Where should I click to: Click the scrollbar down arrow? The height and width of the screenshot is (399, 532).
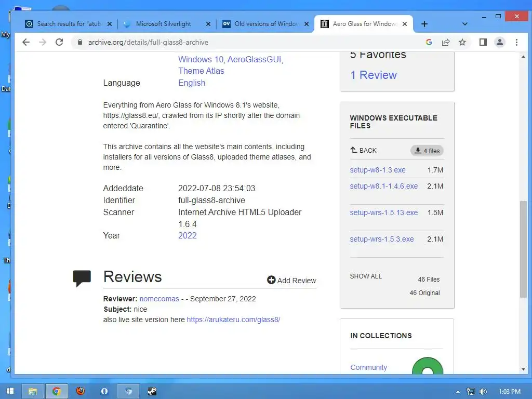click(523, 369)
